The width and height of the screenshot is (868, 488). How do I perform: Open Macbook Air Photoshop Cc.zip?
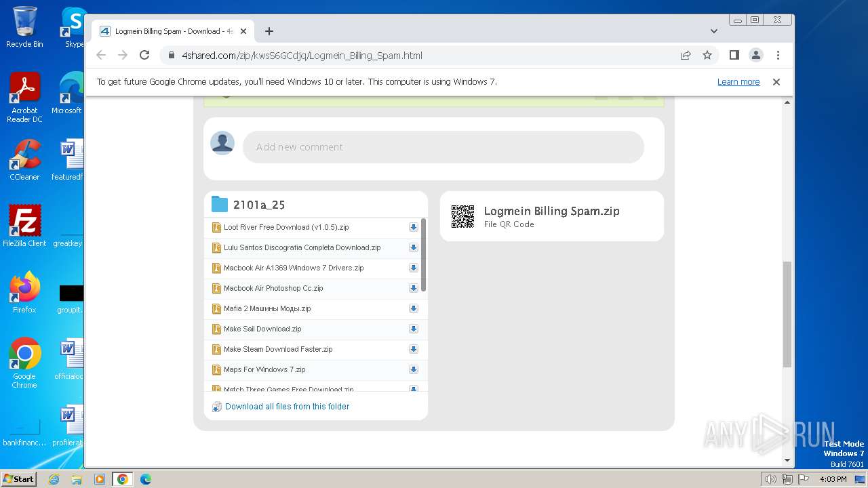[x=273, y=288]
